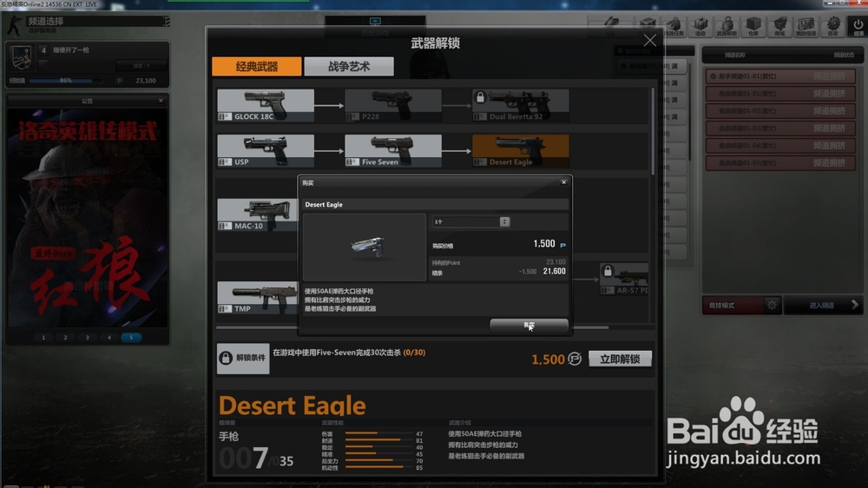Switch to the 经典武器 tab
The width and height of the screenshot is (868, 488).
(257, 67)
